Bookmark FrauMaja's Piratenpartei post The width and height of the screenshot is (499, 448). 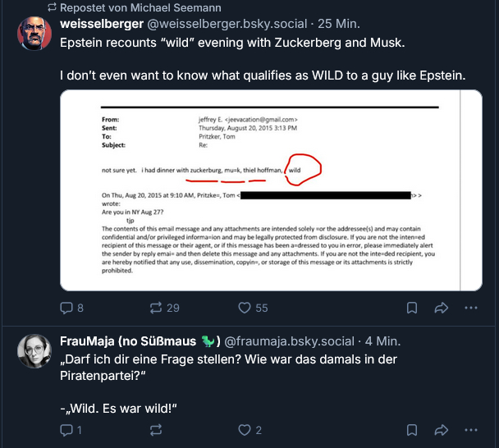click(x=413, y=430)
